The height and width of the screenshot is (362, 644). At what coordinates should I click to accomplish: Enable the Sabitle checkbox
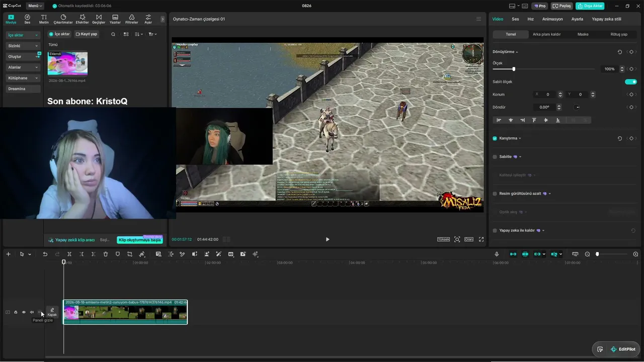click(495, 157)
